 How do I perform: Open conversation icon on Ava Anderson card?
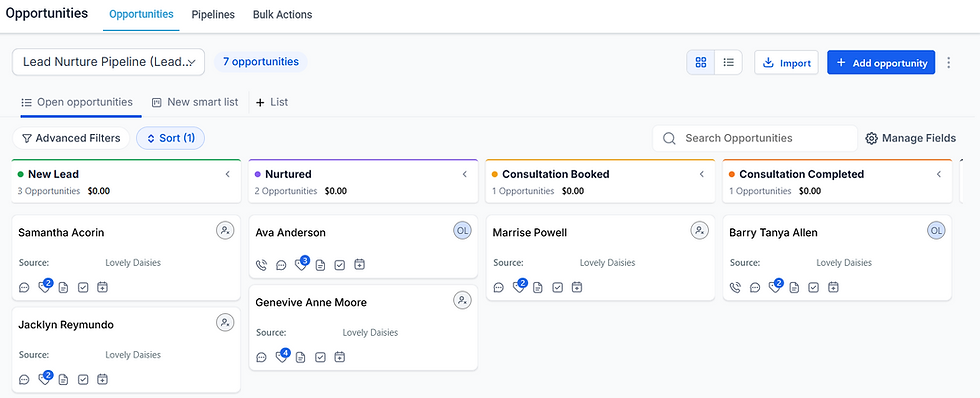coord(281,265)
